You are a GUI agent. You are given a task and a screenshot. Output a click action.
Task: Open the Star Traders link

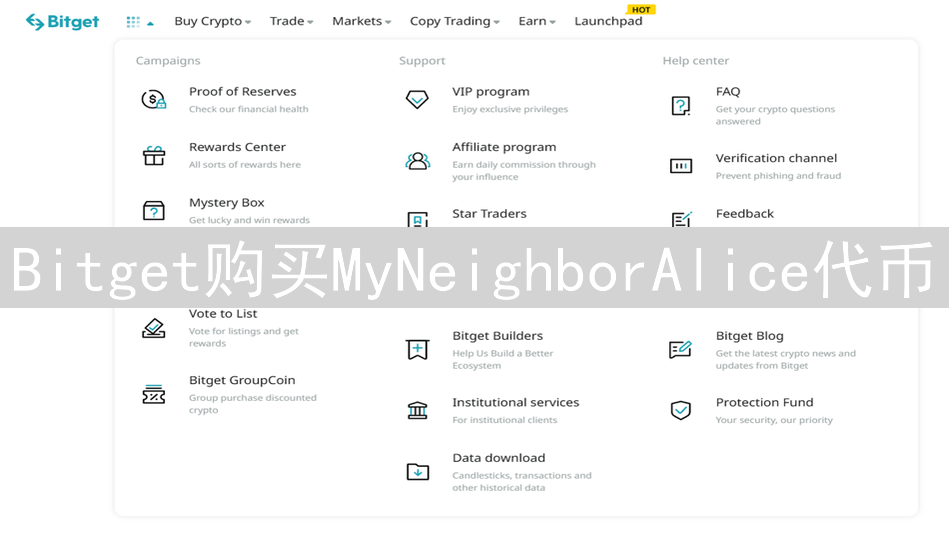pyautogui.click(x=489, y=214)
